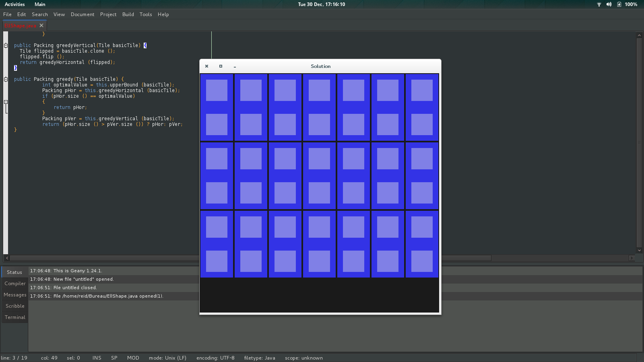
Task: Click 'Tile flipped = basicTile.clone ();' line
Action: (68, 51)
